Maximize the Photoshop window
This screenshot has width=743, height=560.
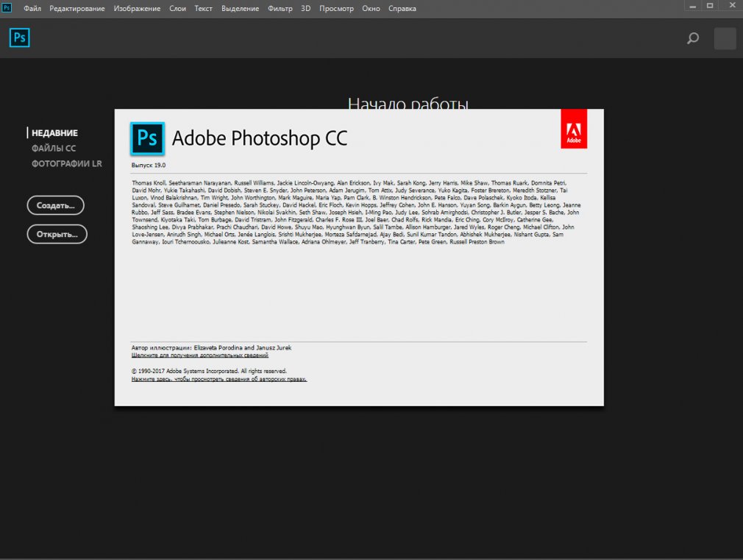point(710,6)
